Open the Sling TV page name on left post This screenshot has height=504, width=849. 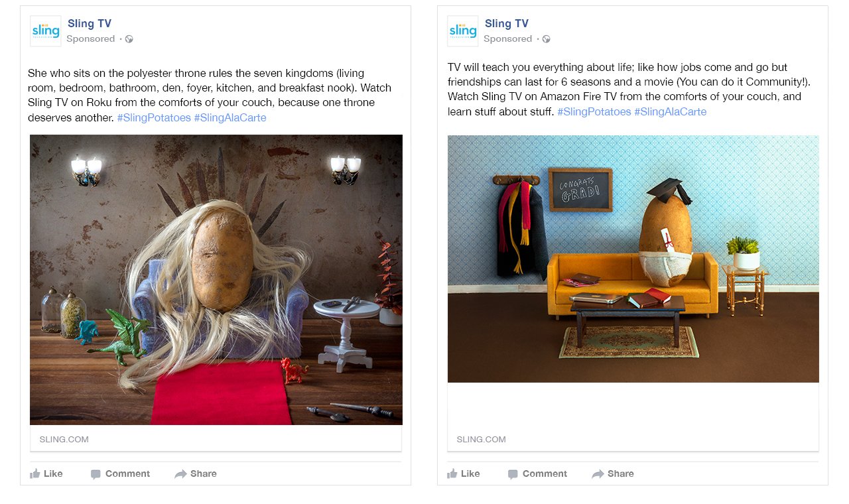click(x=90, y=24)
